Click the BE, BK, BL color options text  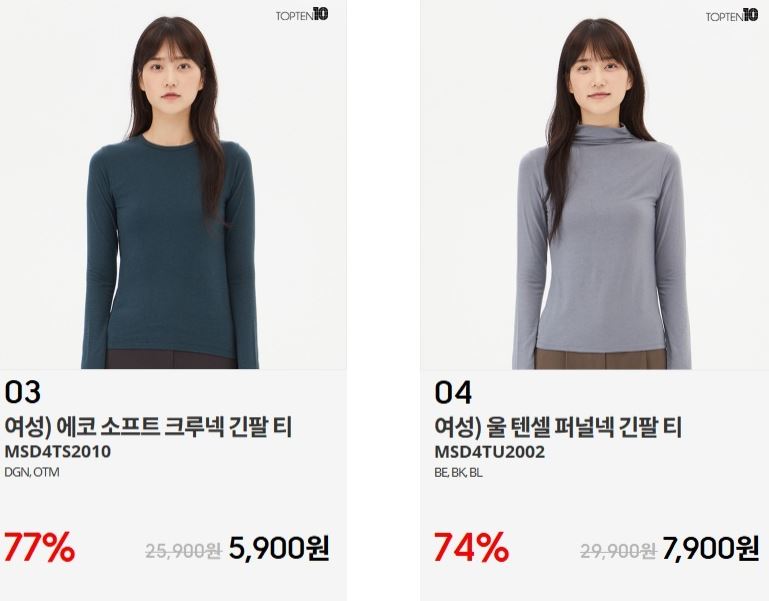coord(458,472)
